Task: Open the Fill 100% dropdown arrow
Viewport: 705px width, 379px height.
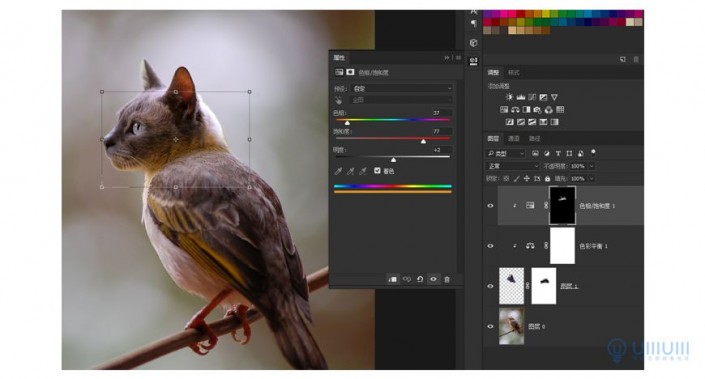Action: (592, 178)
